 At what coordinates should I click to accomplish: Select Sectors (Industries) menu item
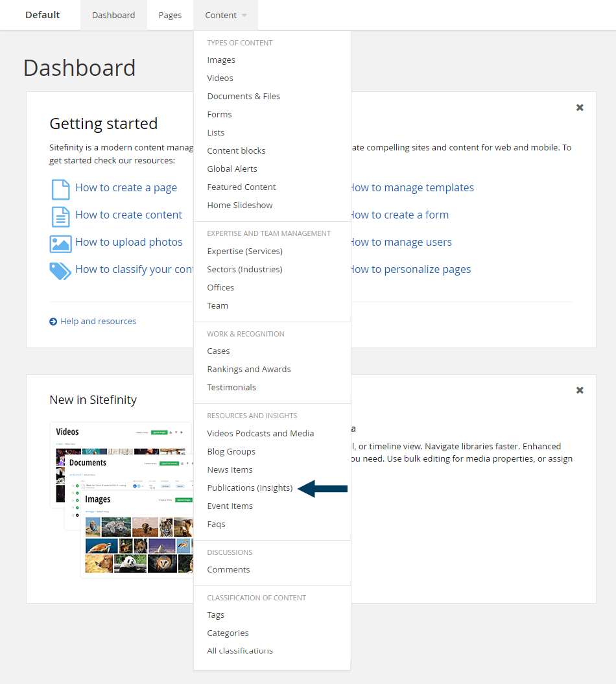244,270
